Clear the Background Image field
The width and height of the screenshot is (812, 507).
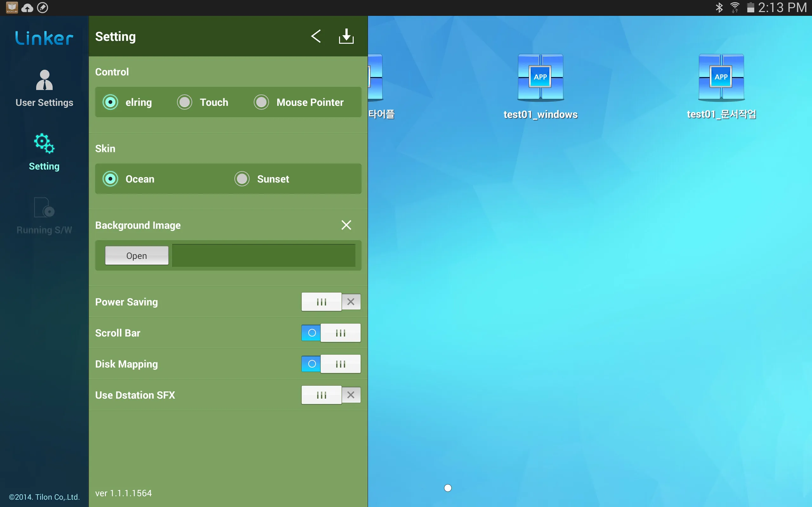pos(346,225)
